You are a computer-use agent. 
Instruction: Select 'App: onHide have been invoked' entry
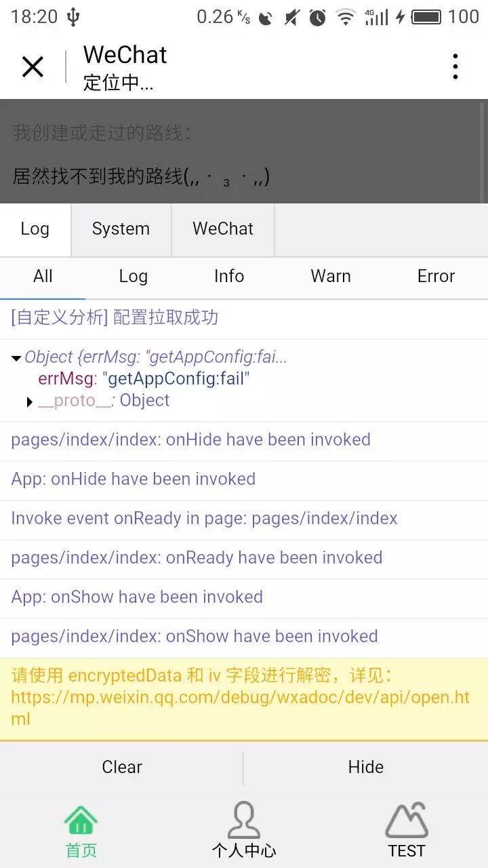244,480
